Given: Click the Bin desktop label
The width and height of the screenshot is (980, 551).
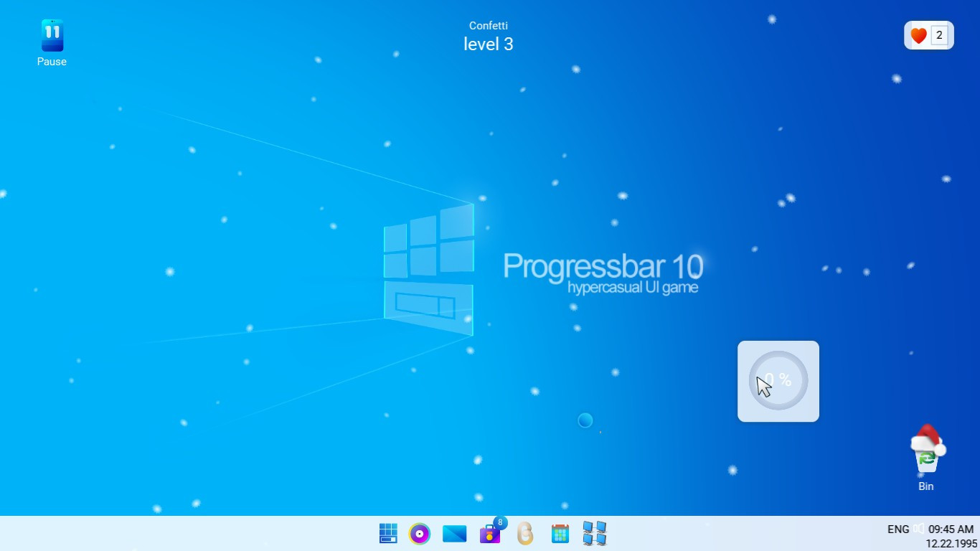Looking at the screenshot, I should [925, 486].
